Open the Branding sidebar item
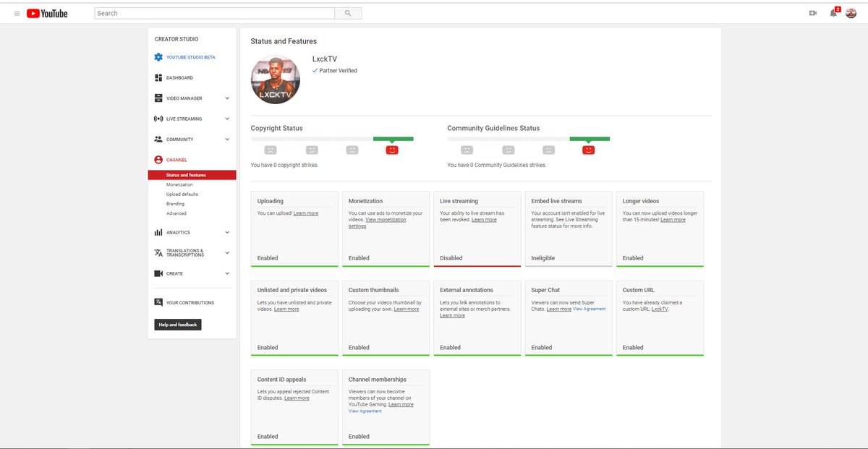 175,204
